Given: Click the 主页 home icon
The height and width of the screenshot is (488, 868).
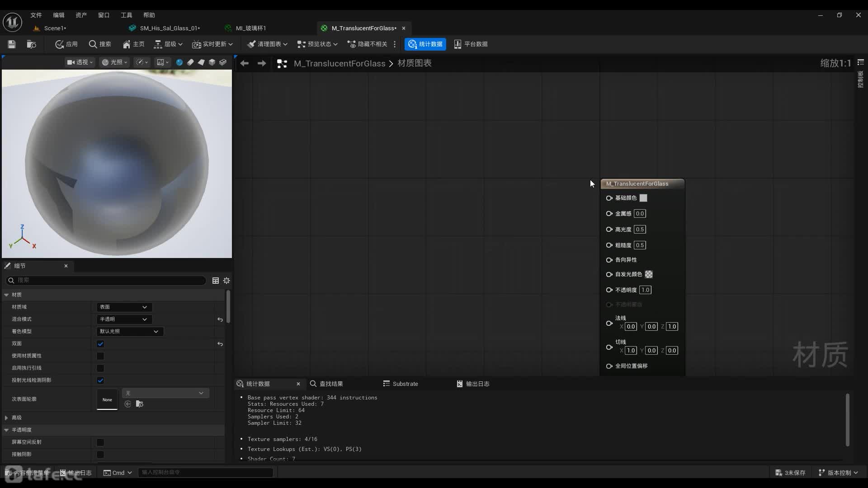Looking at the screenshot, I should coord(127,44).
